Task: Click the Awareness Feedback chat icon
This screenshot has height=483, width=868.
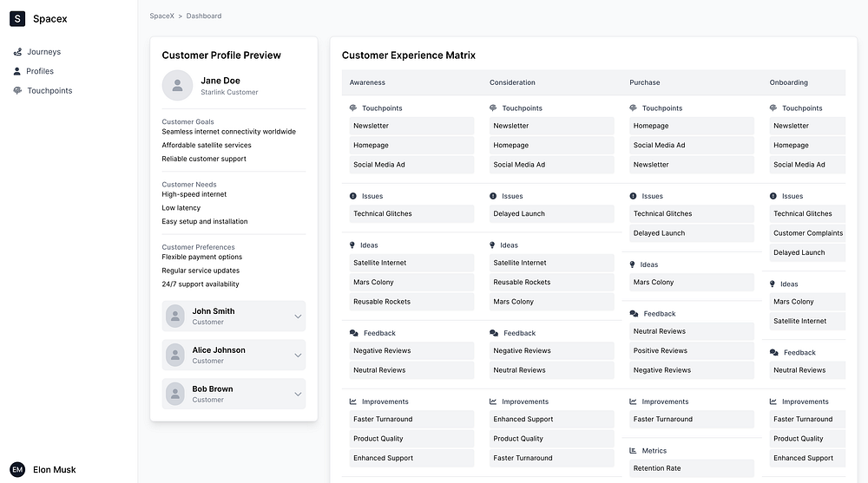Action: coord(353,333)
